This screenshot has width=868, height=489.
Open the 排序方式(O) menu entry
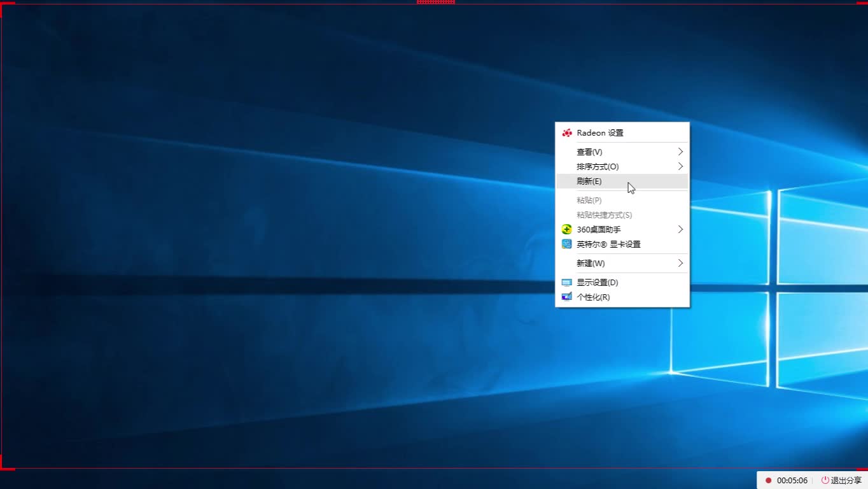[x=622, y=167]
